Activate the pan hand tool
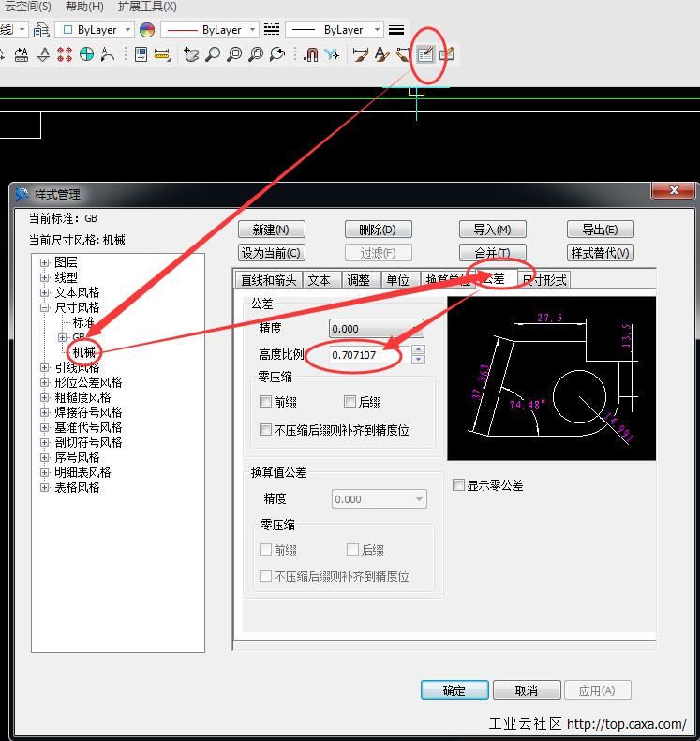The height and width of the screenshot is (741, 700). point(191,55)
